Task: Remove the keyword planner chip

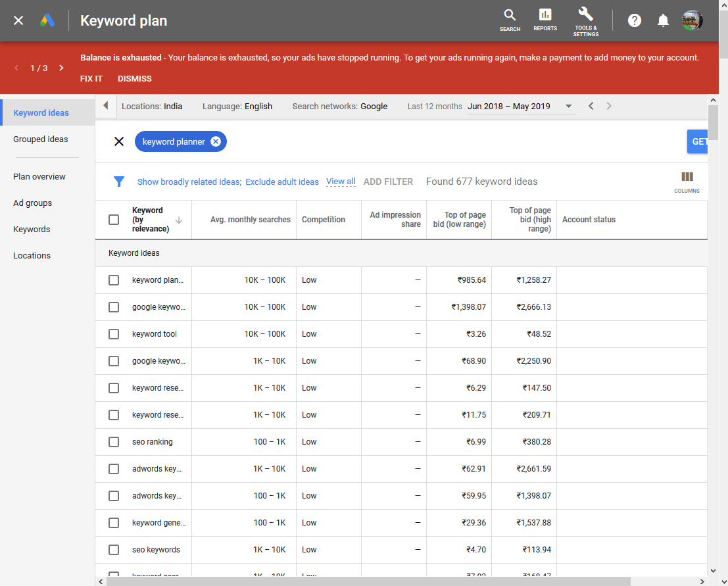Action: pos(216,141)
